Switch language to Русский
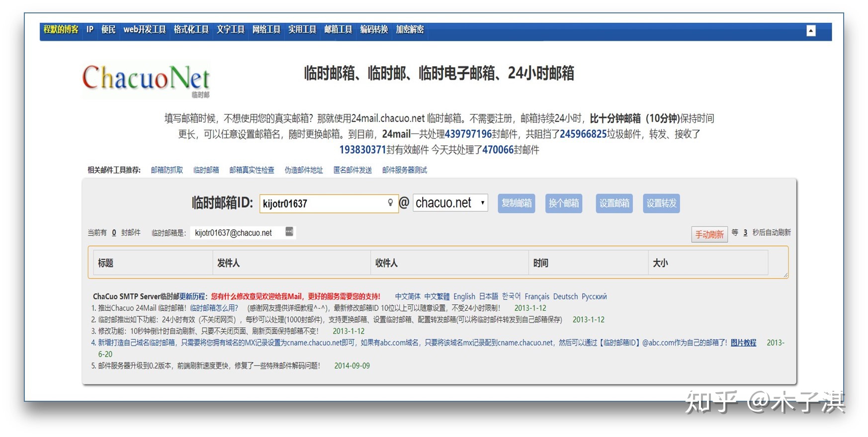Screen dimensions: 868x437 [594, 296]
